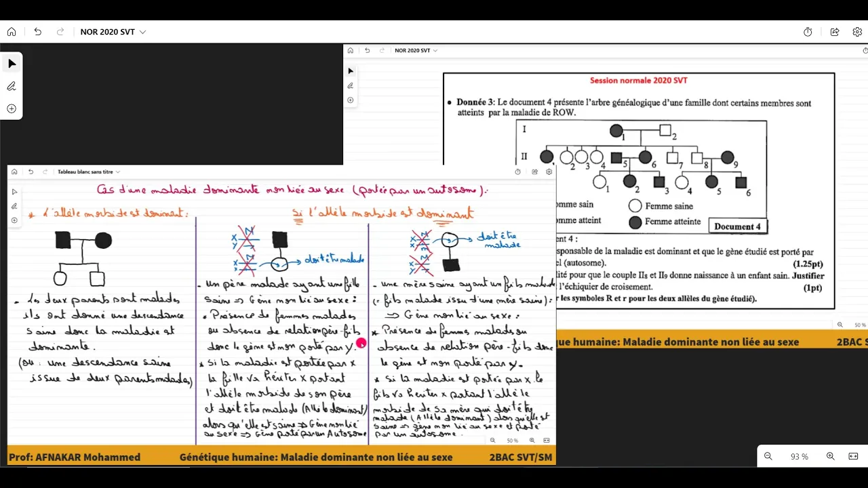This screenshot has width=868, height=488.
Task: Open Settings gear in the main top bar
Action: (857, 32)
